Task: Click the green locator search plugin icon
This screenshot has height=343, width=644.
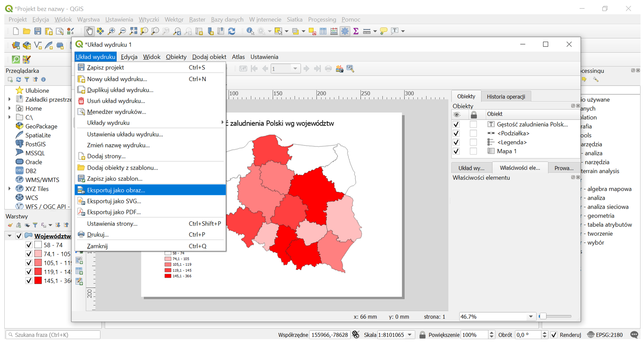Action: pos(16,59)
